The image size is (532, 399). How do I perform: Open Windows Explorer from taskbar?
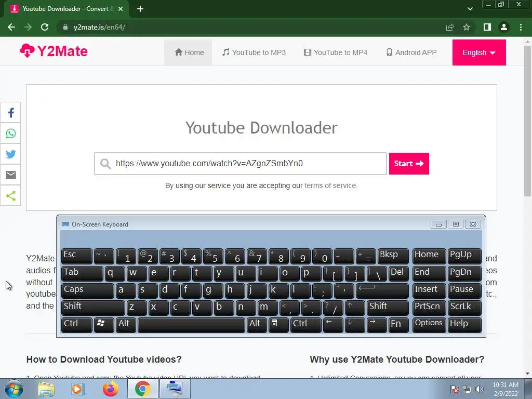(x=46, y=389)
